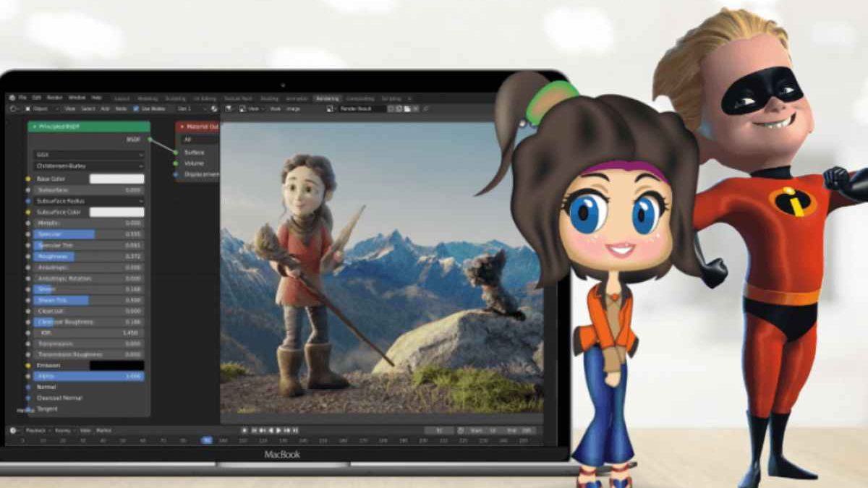Play the animation forward
868x488 pixels.
coord(278,430)
